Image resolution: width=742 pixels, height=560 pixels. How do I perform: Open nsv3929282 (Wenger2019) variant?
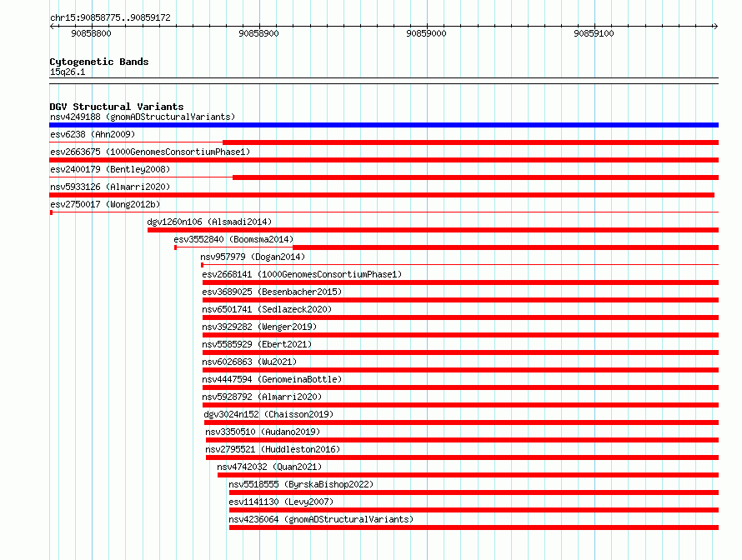click(x=259, y=327)
